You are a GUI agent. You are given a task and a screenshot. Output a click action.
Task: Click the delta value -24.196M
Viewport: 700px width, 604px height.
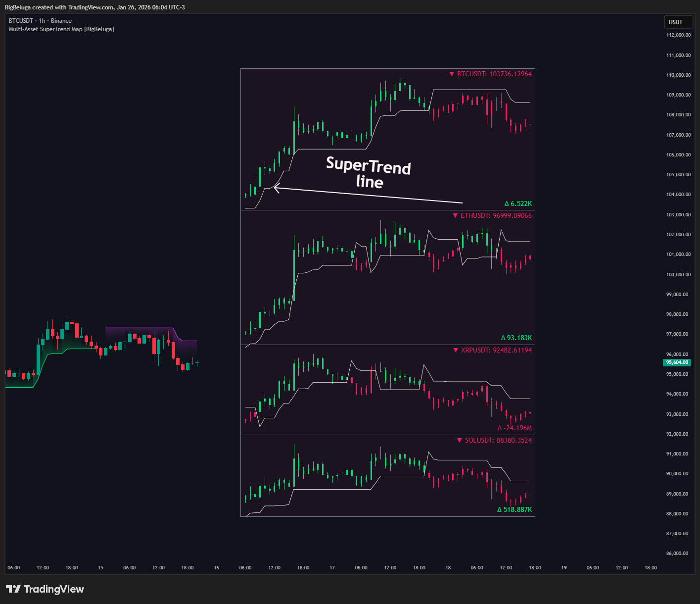(515, 428)
